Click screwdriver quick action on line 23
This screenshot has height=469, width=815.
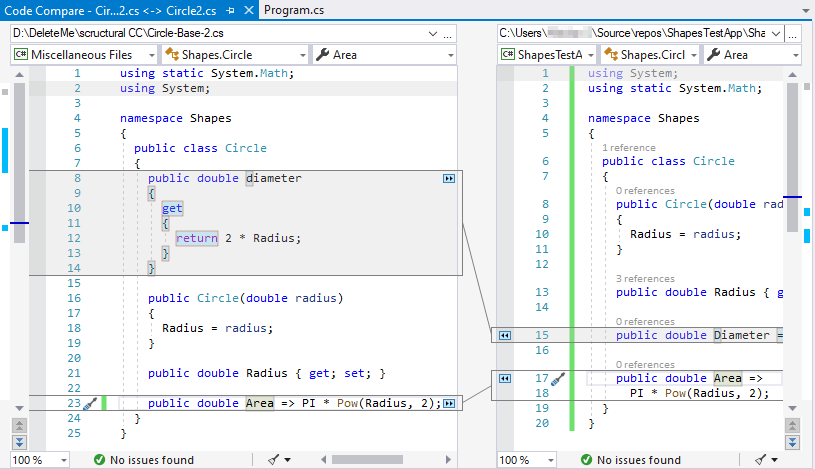(89, 404)
